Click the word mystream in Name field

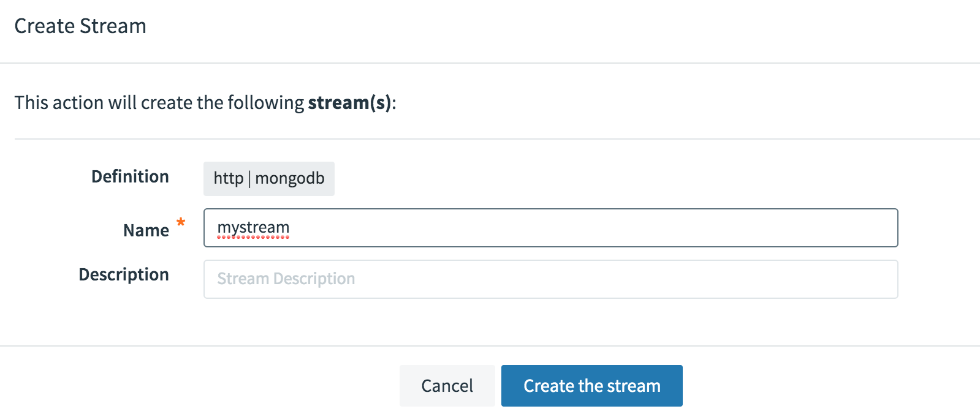[253, 228]
